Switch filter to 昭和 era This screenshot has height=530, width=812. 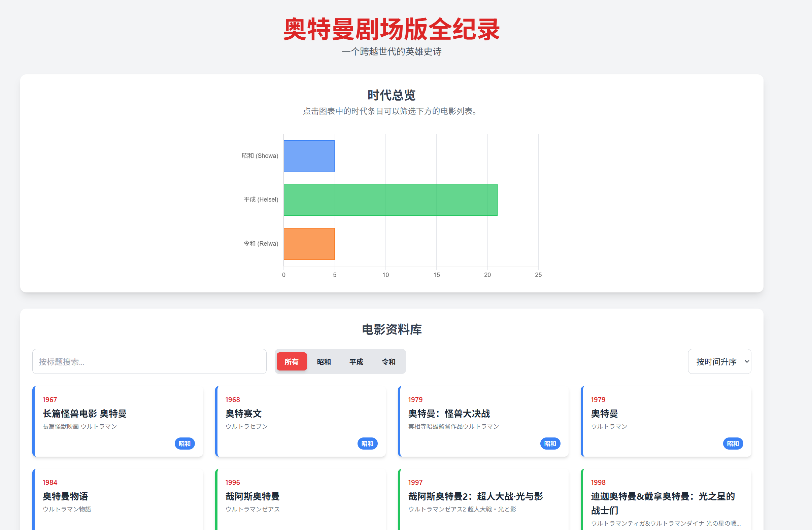point(324,361)
